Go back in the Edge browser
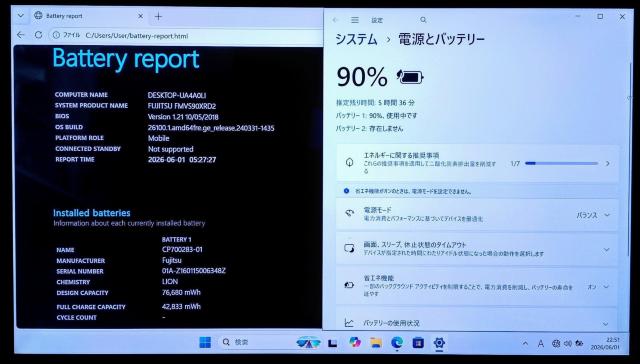The image size is (640, 364). pos(21,36)
